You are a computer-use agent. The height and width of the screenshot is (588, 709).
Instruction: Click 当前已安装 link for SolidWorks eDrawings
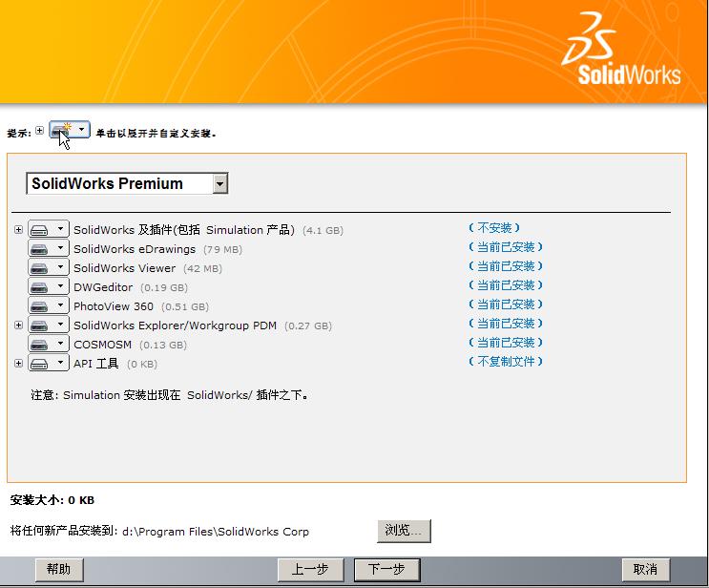tap(506, 247)
